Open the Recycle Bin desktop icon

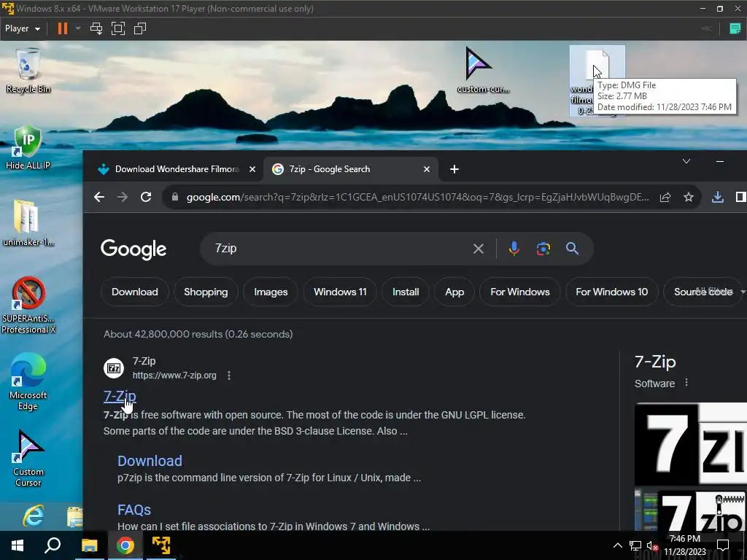coord(28,70)
